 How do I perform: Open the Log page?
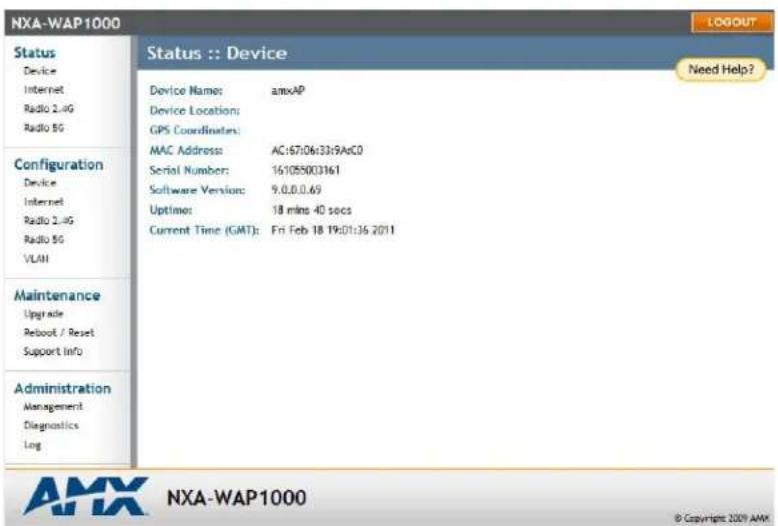32,445
